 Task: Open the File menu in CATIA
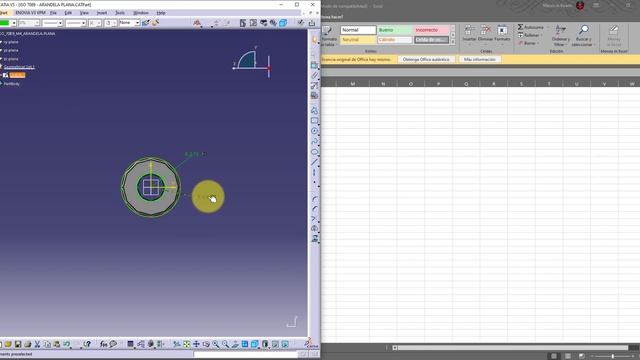pos(53,13)
